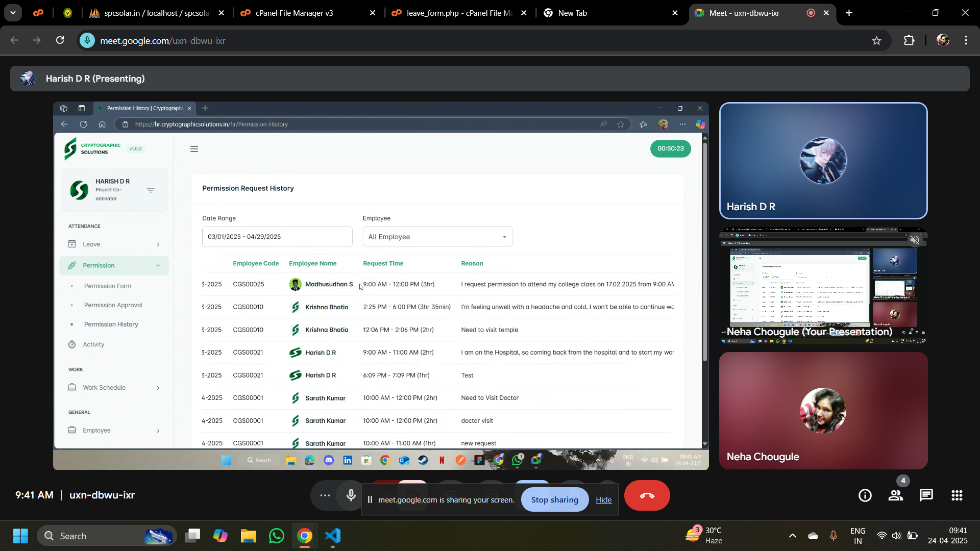This screenshot has width=980, height=551.
Task: Open the Meet activities grid icon
Action: tap(957, 495)
